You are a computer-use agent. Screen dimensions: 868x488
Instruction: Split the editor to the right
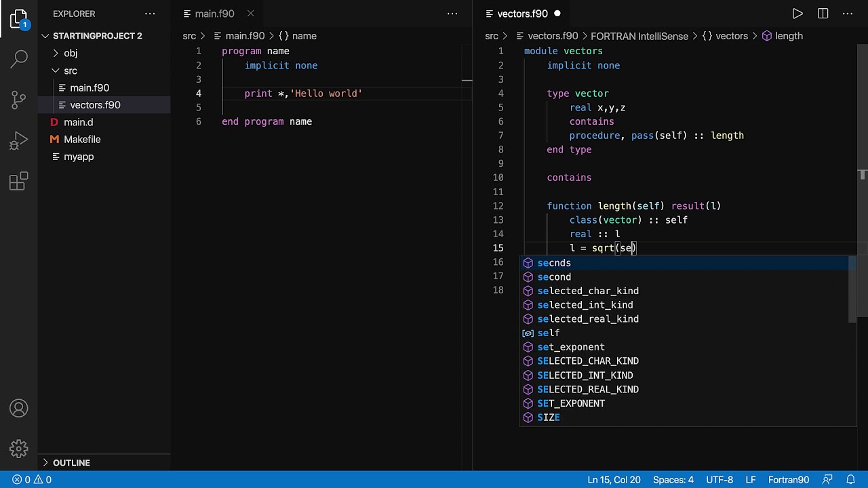pos(823,14)
